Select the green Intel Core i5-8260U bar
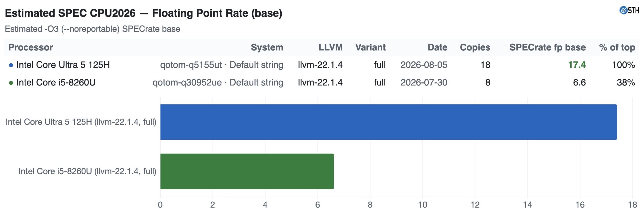This screenshot has height=216, width=644. pos(247,171)
